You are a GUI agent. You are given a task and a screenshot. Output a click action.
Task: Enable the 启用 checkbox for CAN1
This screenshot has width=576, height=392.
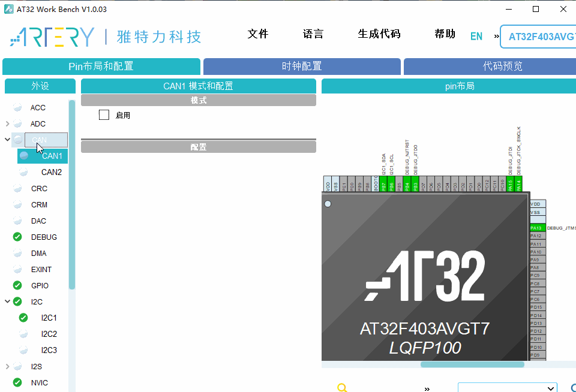pos(104,115)
